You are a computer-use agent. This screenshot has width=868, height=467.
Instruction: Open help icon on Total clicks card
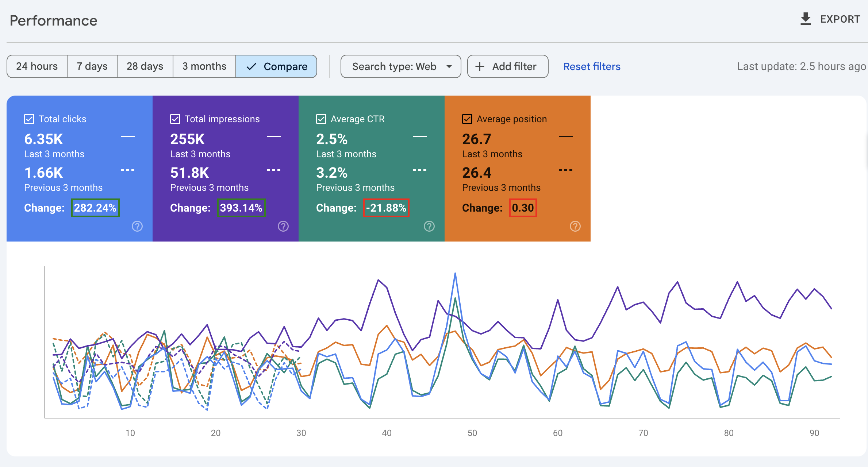click(137, 226)
